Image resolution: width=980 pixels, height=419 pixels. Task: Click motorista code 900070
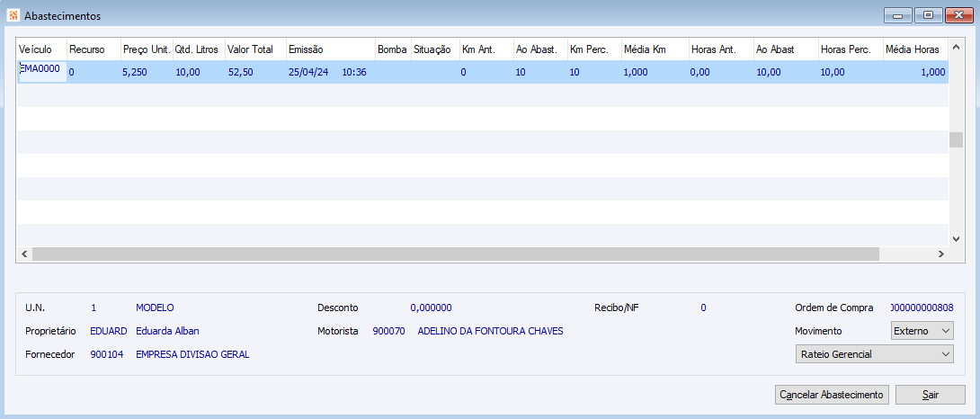coord(388,331)
